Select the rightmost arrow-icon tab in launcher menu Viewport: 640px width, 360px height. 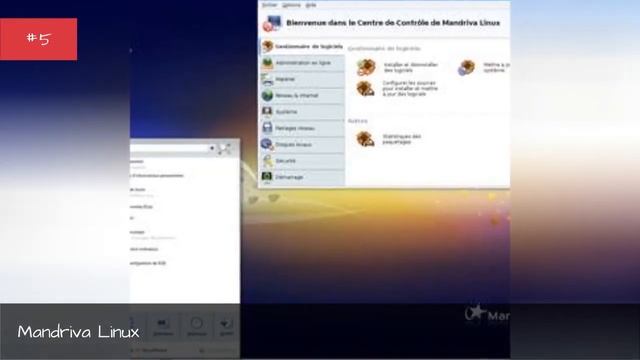[x=226, y=327]
